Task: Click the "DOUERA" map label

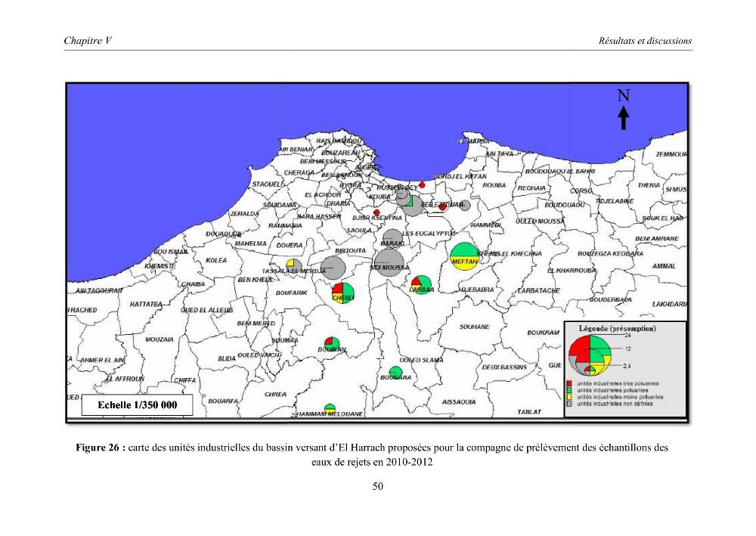Action: tap(290, 246)
